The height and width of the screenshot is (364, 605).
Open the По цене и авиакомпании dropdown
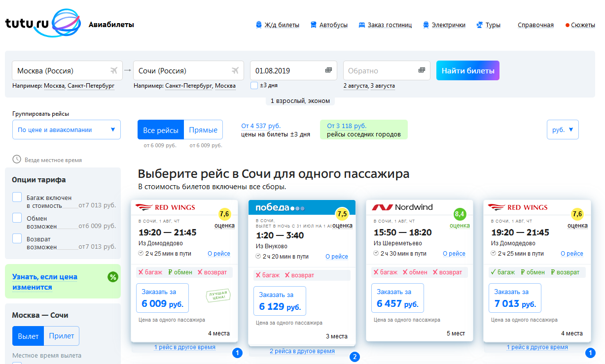pos(67,130)
